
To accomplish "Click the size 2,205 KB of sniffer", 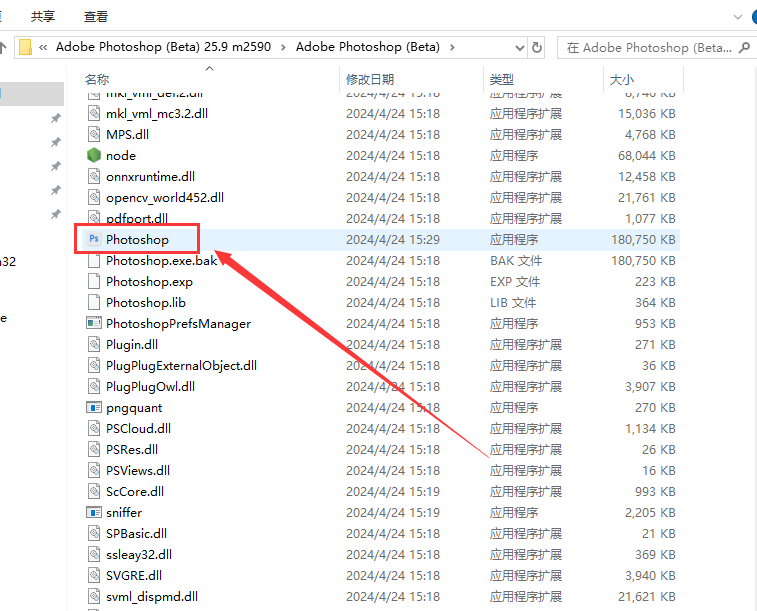I will 650,512.
